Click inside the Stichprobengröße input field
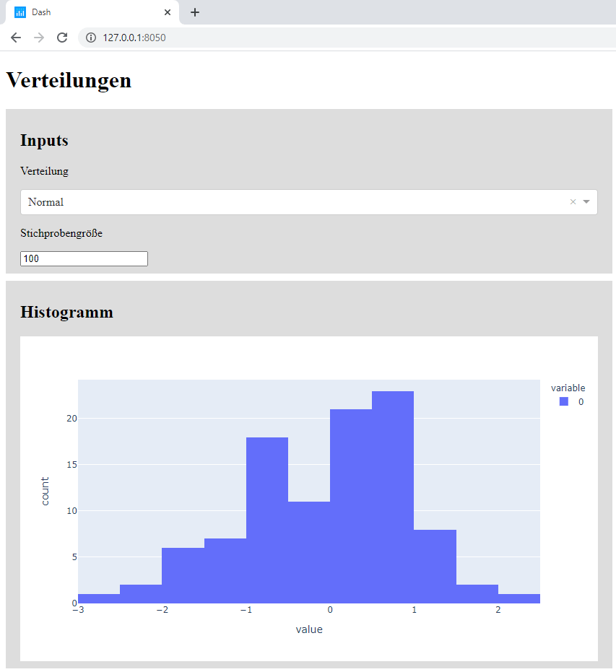616x672 pixels. (83, 258)
